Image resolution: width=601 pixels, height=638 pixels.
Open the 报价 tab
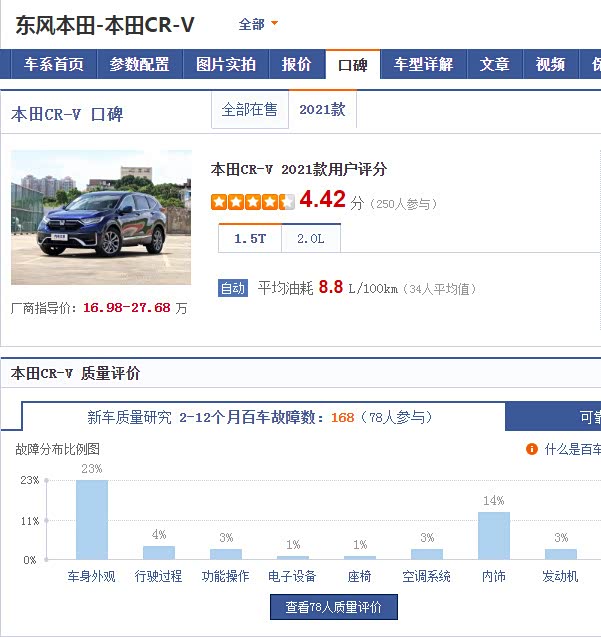pyautogui.click(x=297, y=64)
